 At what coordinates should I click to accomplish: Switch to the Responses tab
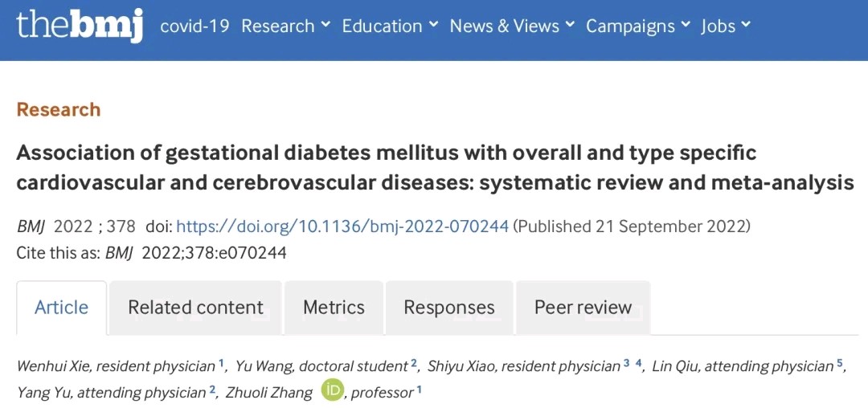click(449, 308)
